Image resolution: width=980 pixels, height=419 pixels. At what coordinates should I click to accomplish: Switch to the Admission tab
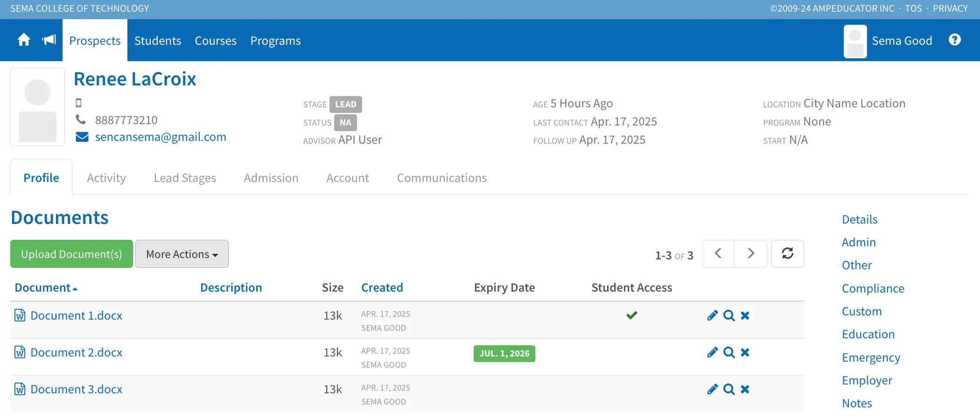click(271, 178)
